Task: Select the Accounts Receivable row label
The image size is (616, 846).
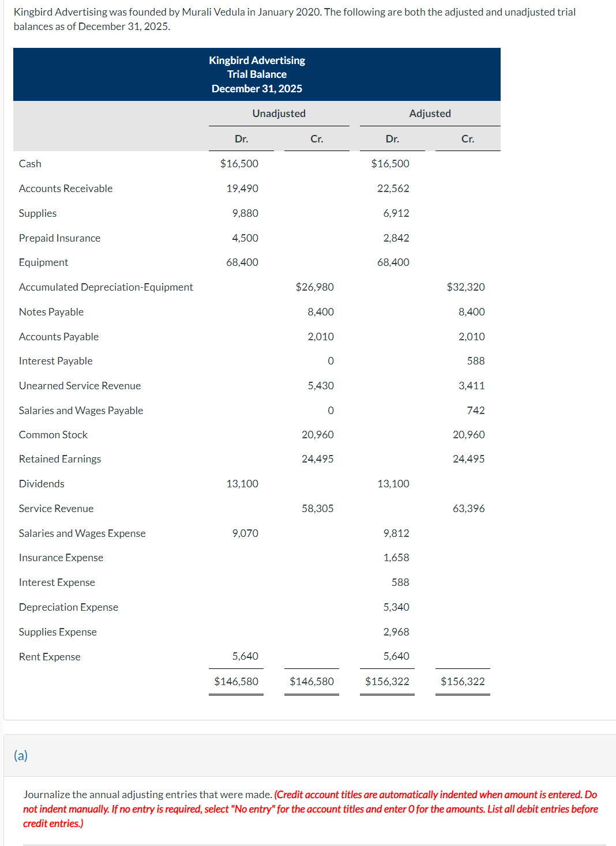Action: (65, 188)
